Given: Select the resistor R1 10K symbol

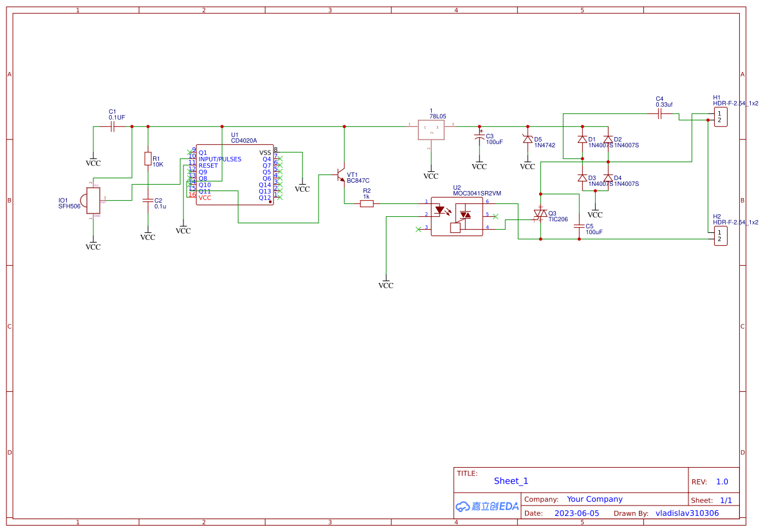Looking at the screenshot, I should coord(149,160).
